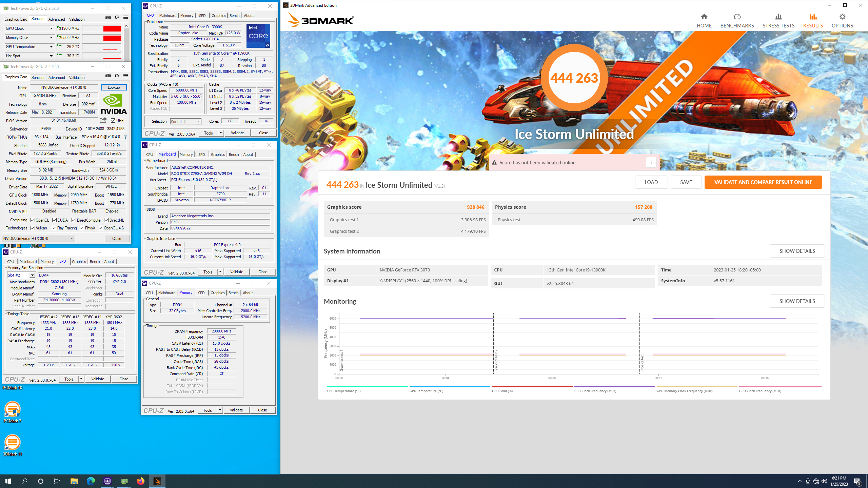
Task: Open About tab in CPU-Z SPD window
Action: [x=109, y=262]
